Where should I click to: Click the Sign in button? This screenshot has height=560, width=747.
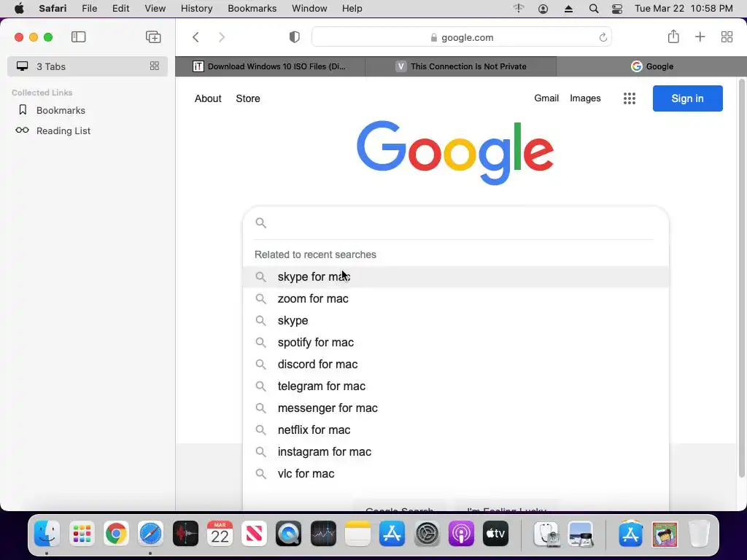[x=687, y=98]
